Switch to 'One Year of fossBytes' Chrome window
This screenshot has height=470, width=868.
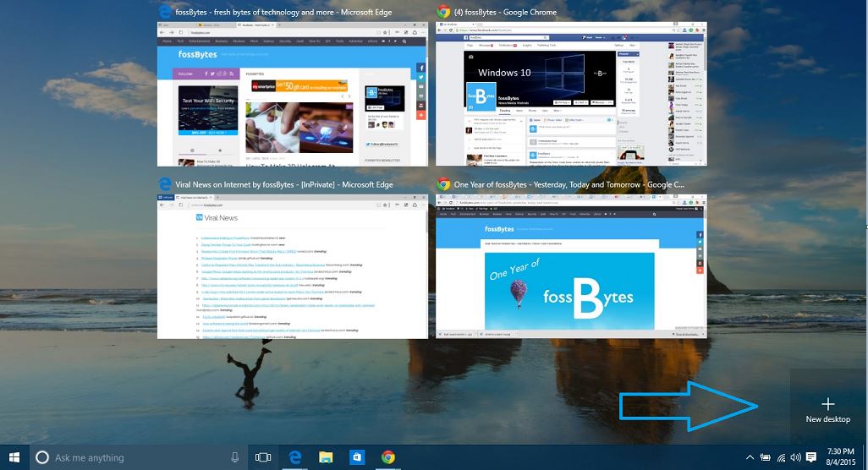[570, 265]
